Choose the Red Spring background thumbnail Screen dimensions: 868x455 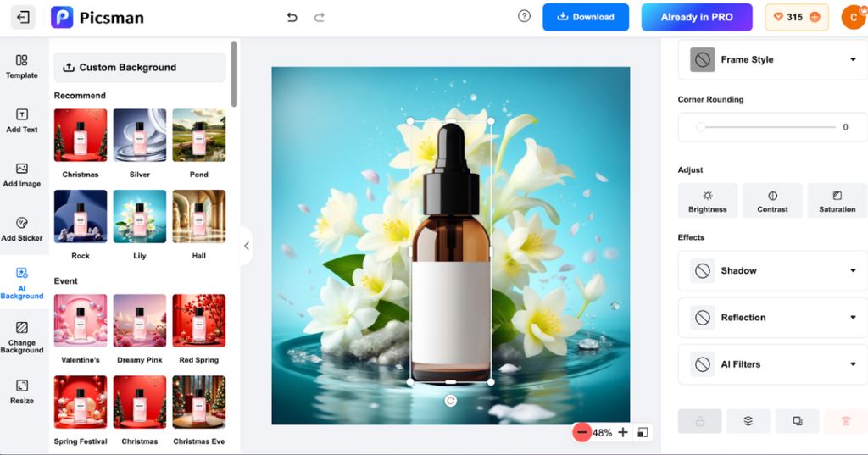[x=198, y=320]
